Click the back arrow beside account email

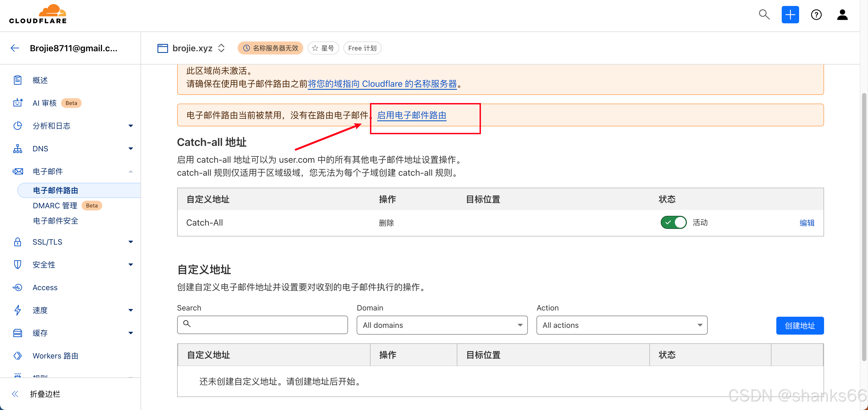point(15,48)
